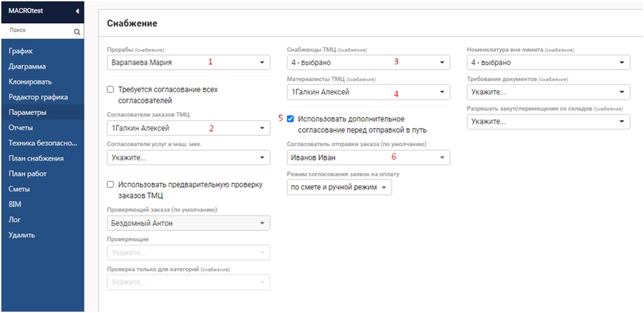Image resolution: width=644 pixels, height=313 pixels.
Task: Expand the Материалисты ТМЦ dropdown
Action: (368, 92)
